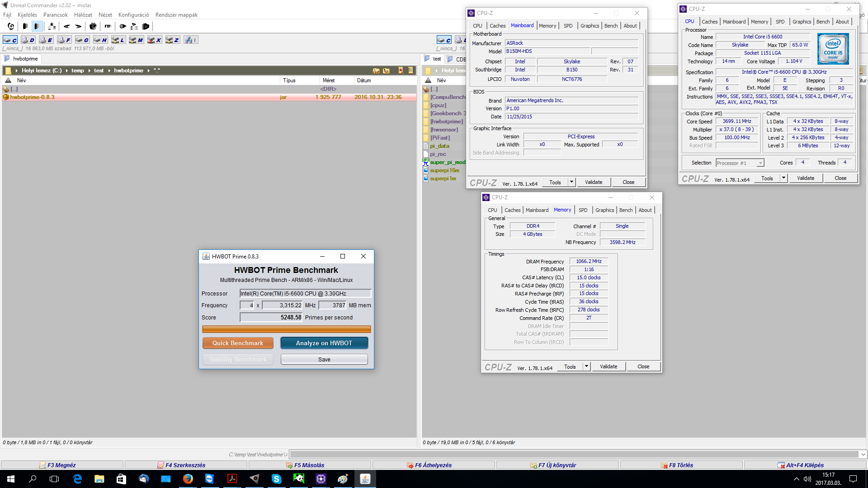Open Tools dropdown arrow in Memory CPU-Z window
Viewport: 868px width, 488px height.
coord(586,366)
